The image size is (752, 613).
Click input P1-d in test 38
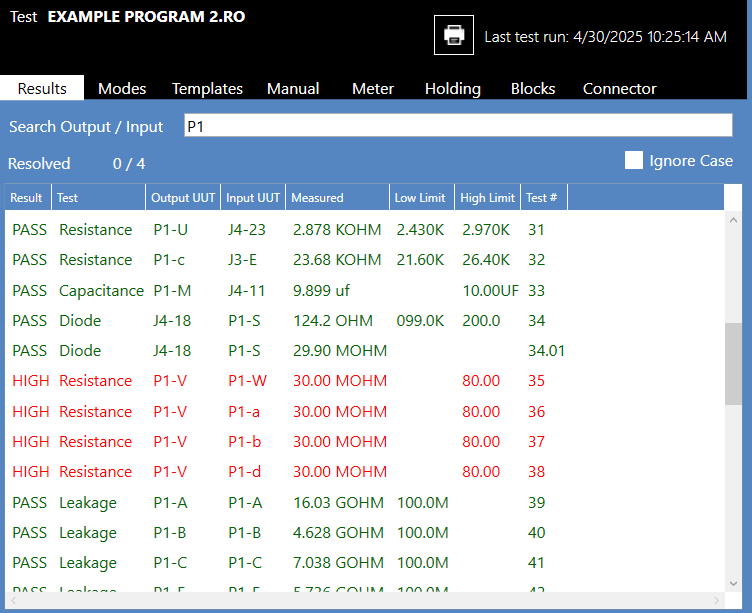click(245, 472)
